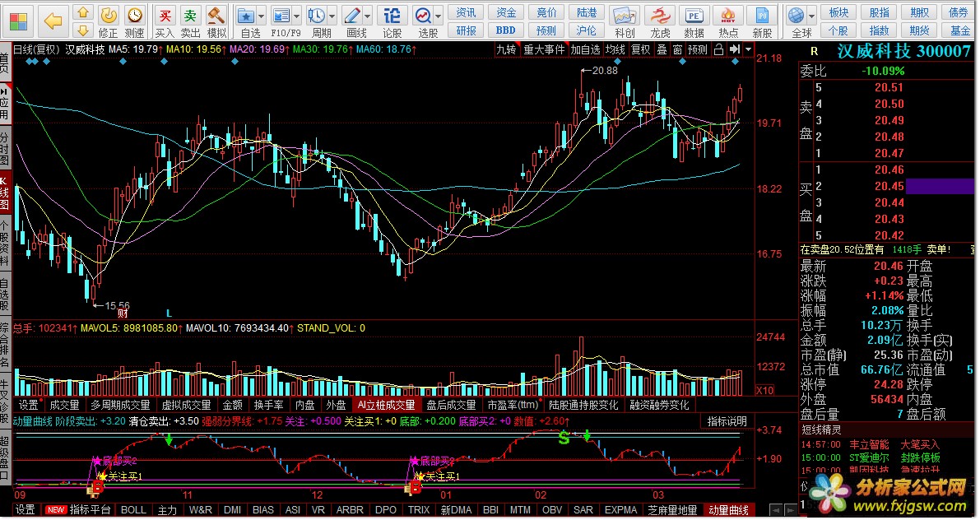Viewport: 980px width, 520px height.
Task: Switch to the BOLL indicator tab
Action: [x=133, y=510]
